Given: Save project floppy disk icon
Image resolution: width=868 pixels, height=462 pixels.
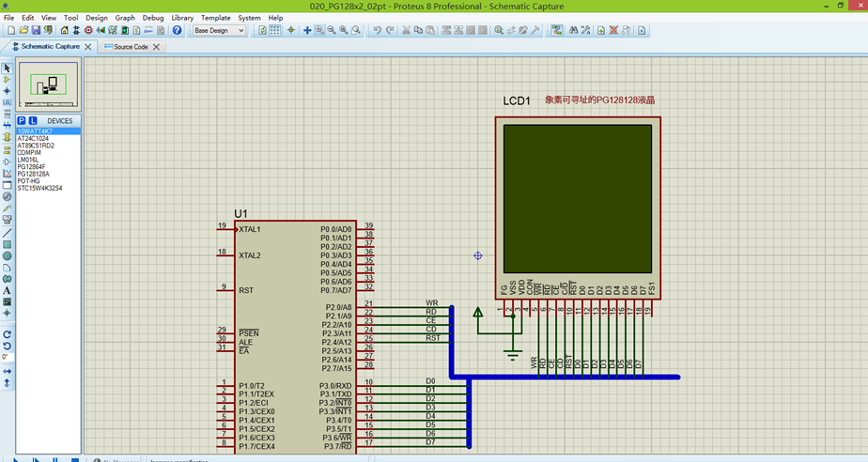Looking at the screenshot, I should click(x=36, y=30).
